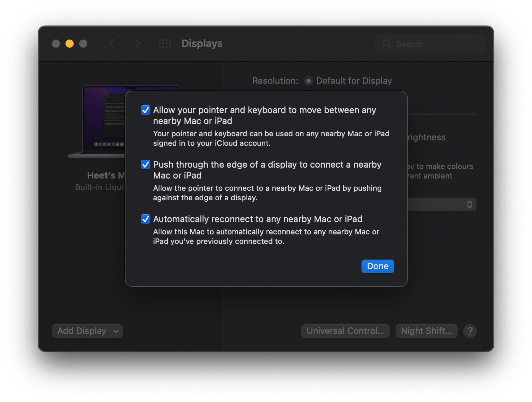Open help via the question mark icon
532x402 pixels.
pos(470,331)
